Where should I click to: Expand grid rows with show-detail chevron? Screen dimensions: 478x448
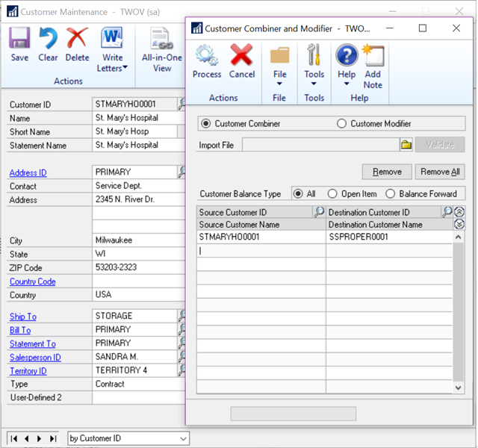point(459,224)
